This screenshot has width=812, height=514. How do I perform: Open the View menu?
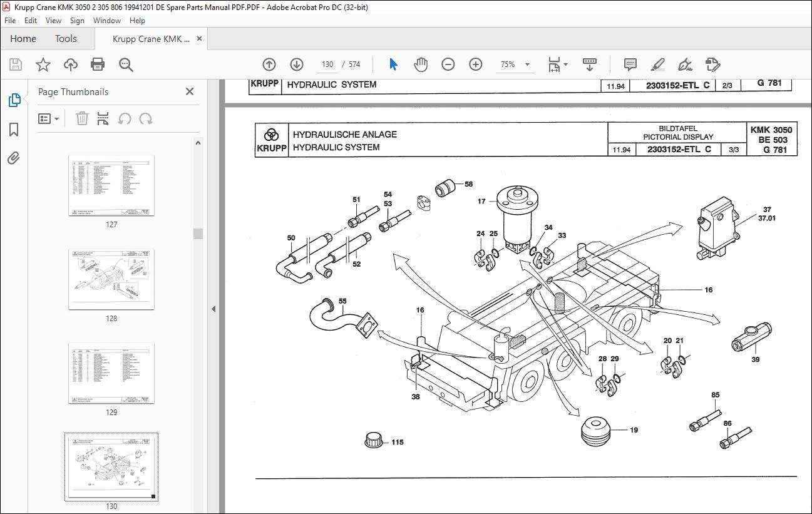click(x=53, y=21)
